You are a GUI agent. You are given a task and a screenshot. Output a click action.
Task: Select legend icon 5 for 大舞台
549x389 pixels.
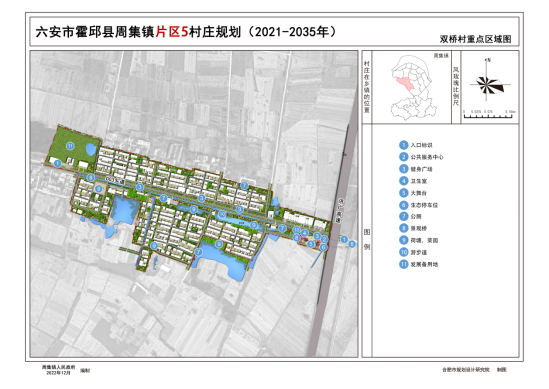[404, 193]
